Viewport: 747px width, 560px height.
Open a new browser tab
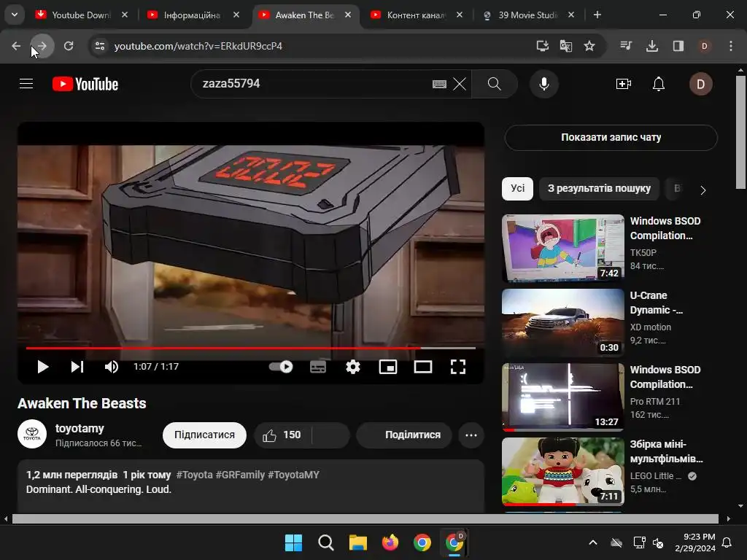tap(597, 15)
